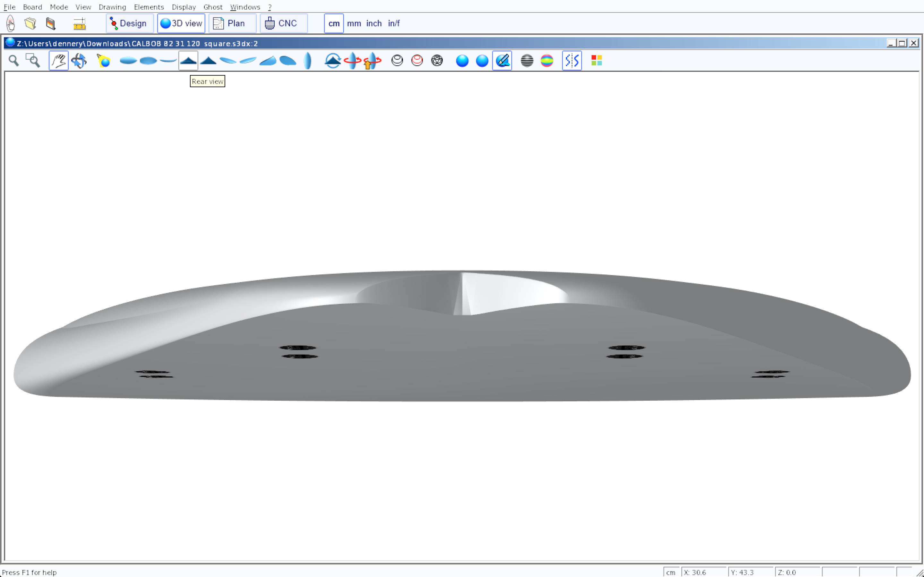Viewport: 924px width, 577px height.
Task: Select the 3D rotate view tool
Action: coord(79,61)
